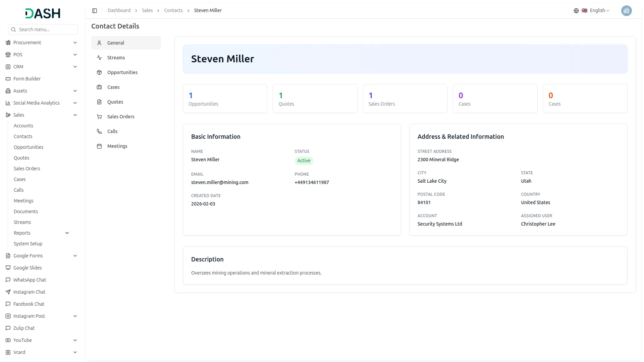
Task: Click the Quotes document icon
Action: (99, 102)
